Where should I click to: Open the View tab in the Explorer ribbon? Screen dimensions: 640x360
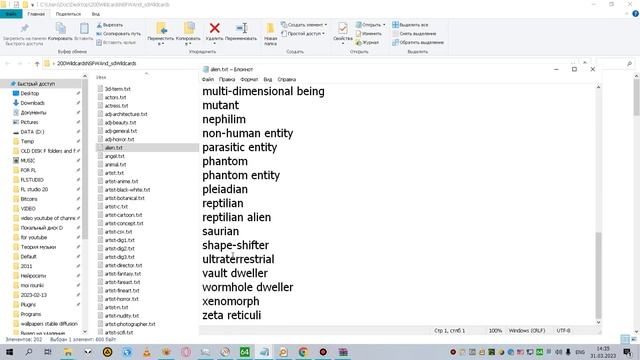point(96,14)
